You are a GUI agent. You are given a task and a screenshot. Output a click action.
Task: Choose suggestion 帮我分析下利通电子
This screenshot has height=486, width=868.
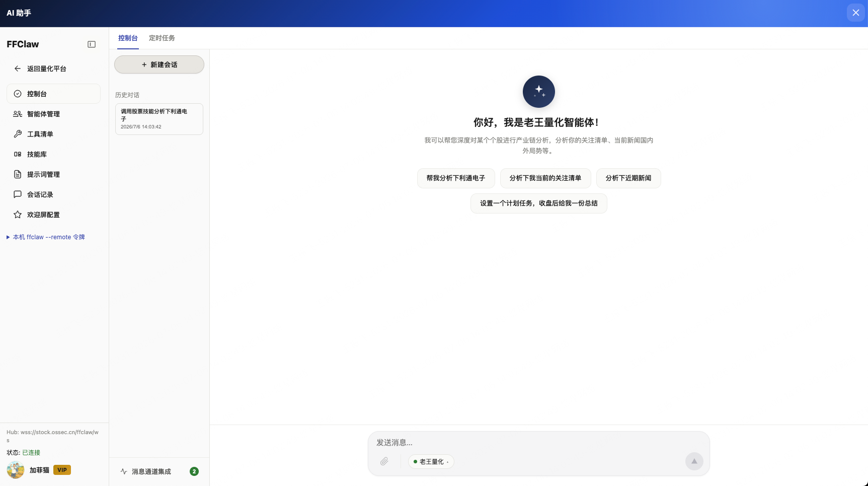pyautogui.click(x=456, y=178)
